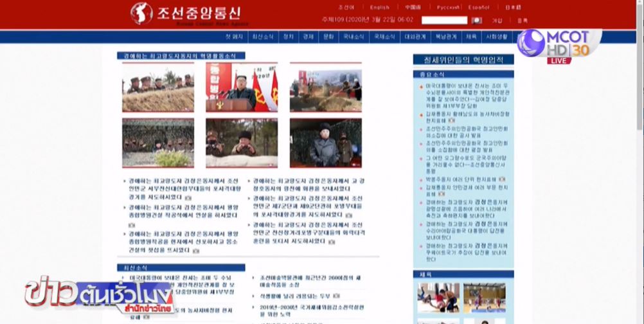Open the 정치 navigation tab
This screenshot has height=324, width=644.
288,37
